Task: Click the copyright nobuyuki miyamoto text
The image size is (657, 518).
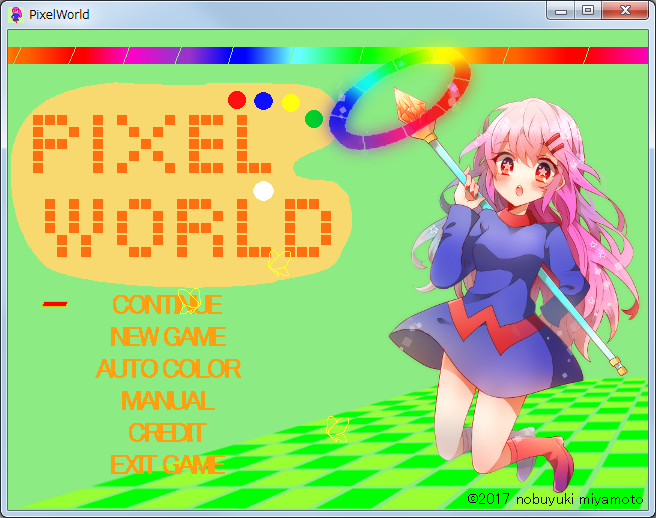Action: (x=555, y=499)
